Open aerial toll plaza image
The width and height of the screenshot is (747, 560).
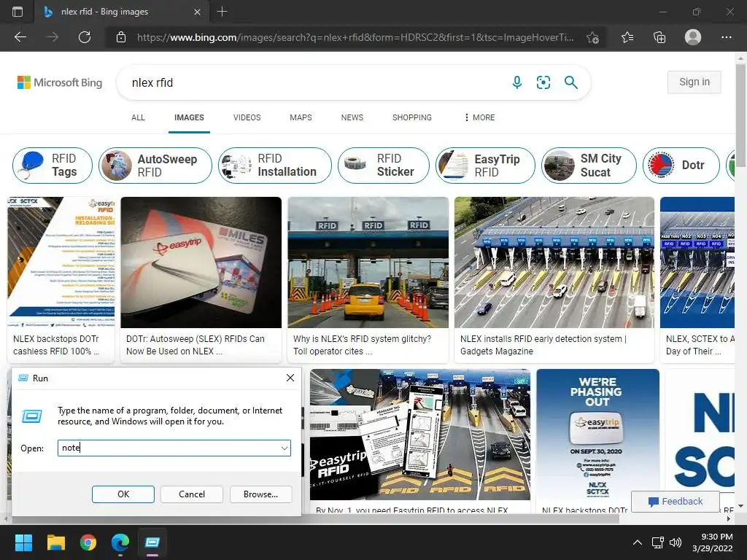pyautogui.click(x=554, y=262)
